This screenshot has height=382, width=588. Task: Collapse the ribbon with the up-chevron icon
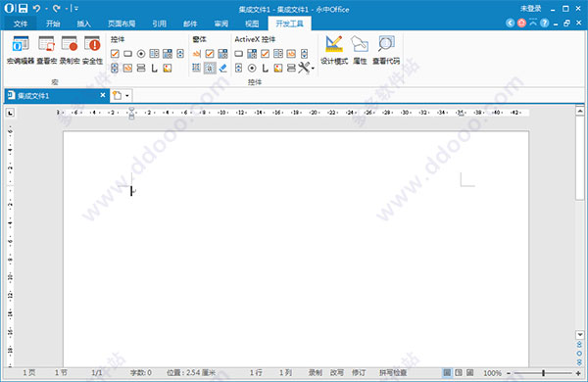[x=533, y=23]
